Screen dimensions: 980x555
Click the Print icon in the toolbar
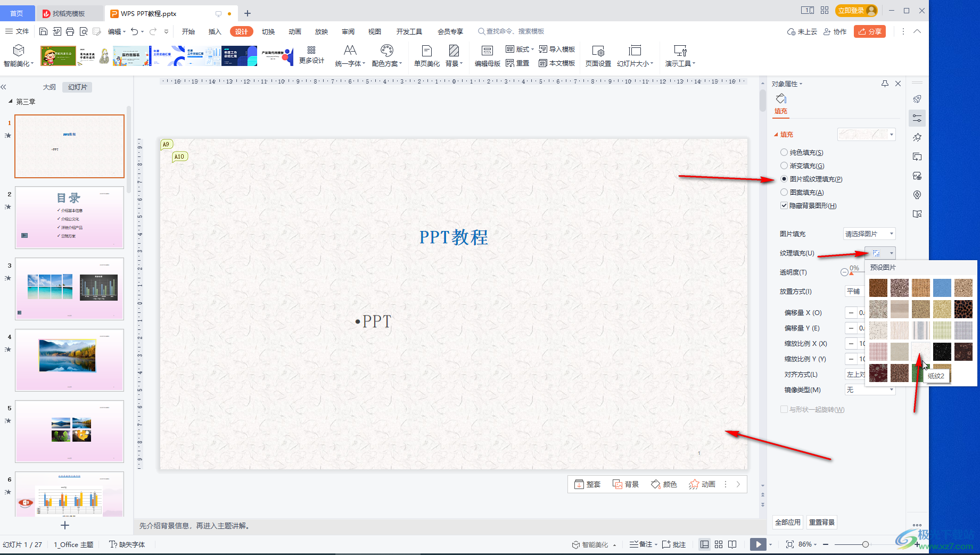[70, 32]
